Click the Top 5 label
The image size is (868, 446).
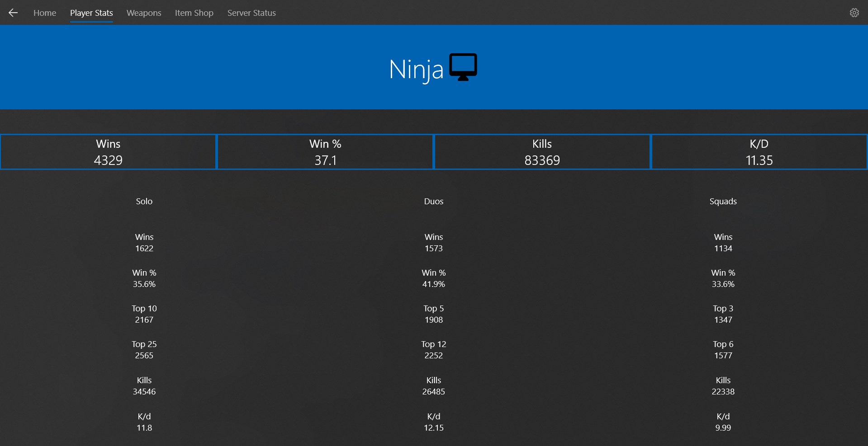pos(434,309)
